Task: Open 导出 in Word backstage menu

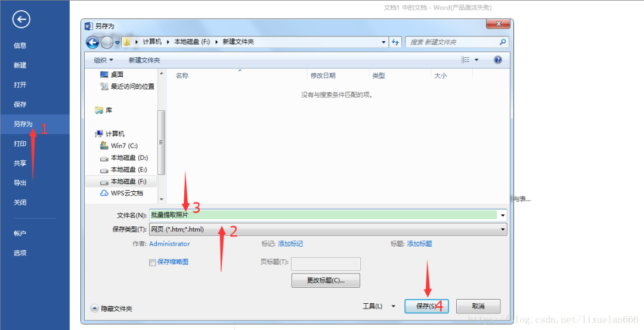Action: (x=20, y=183)
